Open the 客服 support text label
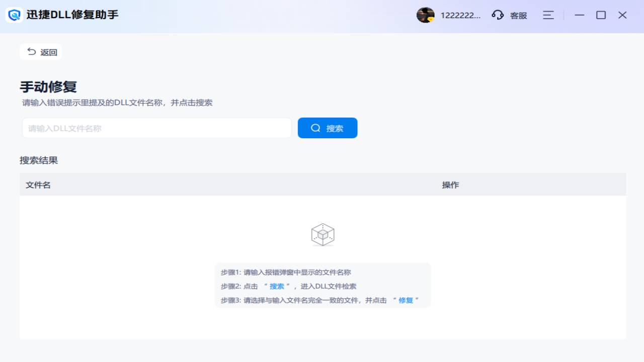The height and width of the screenshot is (362, 644). (518, 16)
